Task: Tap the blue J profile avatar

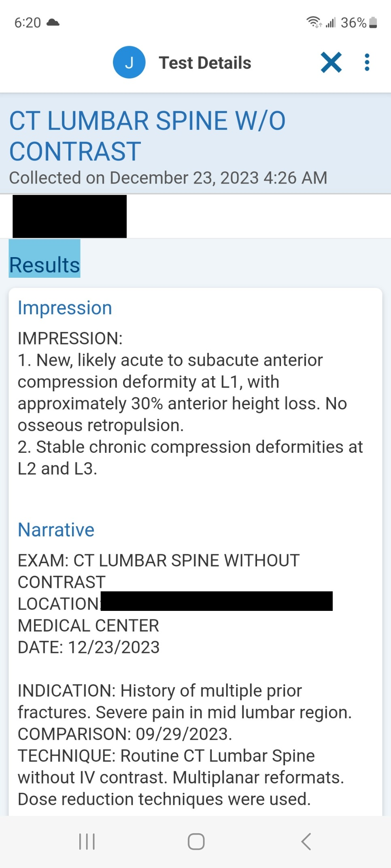Action: click(x=129, y=62)
